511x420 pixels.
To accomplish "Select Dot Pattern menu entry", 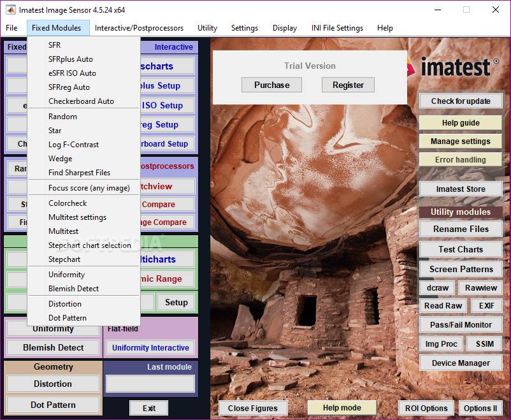I will pyautogui.click(x=84, y=318).
